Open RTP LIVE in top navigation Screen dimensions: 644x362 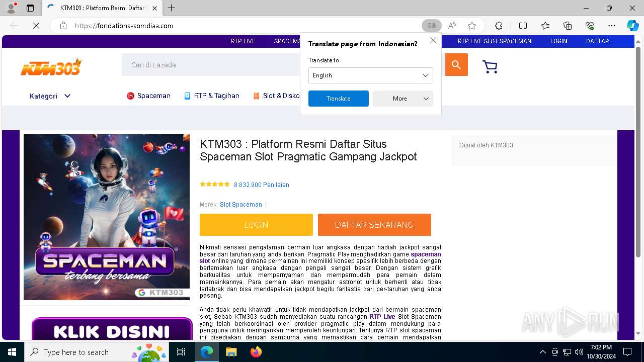(243, 41)
